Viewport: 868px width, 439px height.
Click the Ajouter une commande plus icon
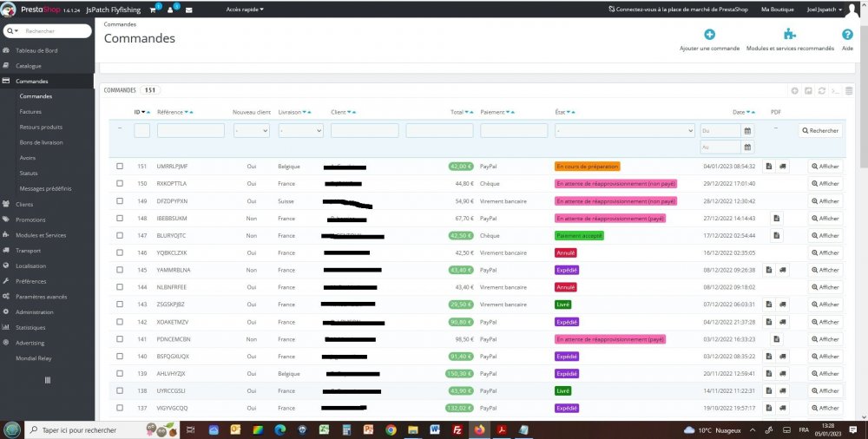click(709, 35)
